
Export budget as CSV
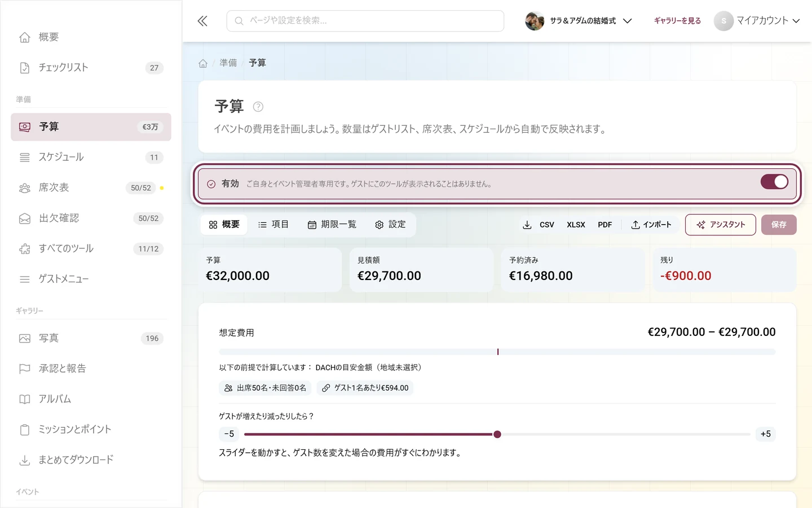(547, 225)
